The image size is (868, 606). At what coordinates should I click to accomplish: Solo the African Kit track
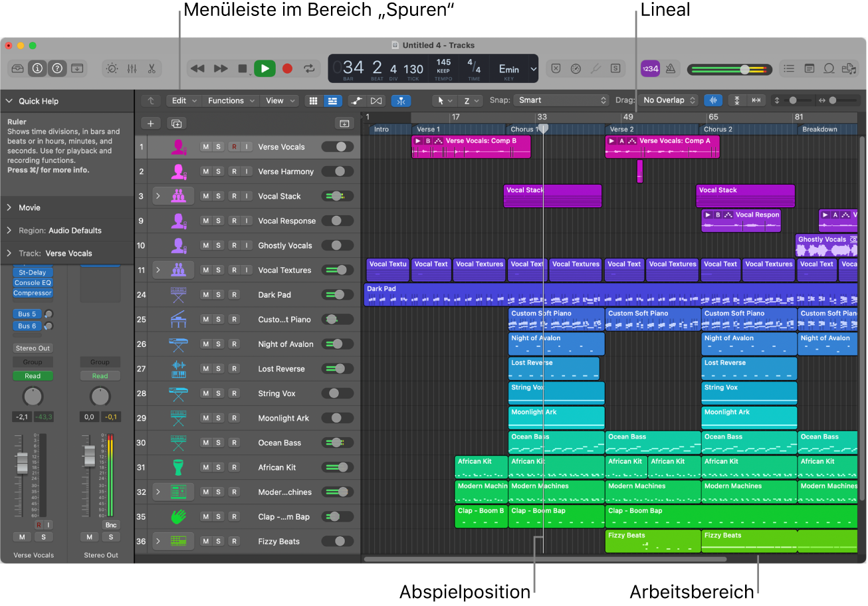218,468
